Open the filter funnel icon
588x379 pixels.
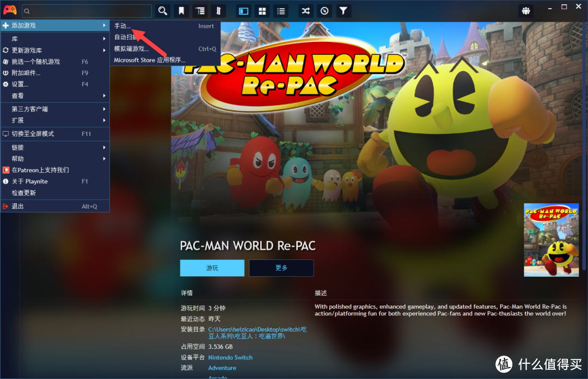[343, 11]
